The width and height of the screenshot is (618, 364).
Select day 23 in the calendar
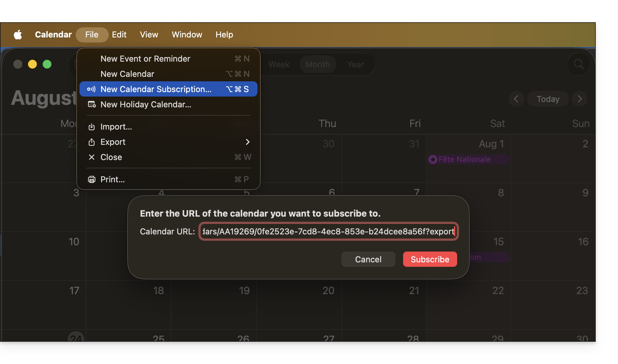click(582, 291)
